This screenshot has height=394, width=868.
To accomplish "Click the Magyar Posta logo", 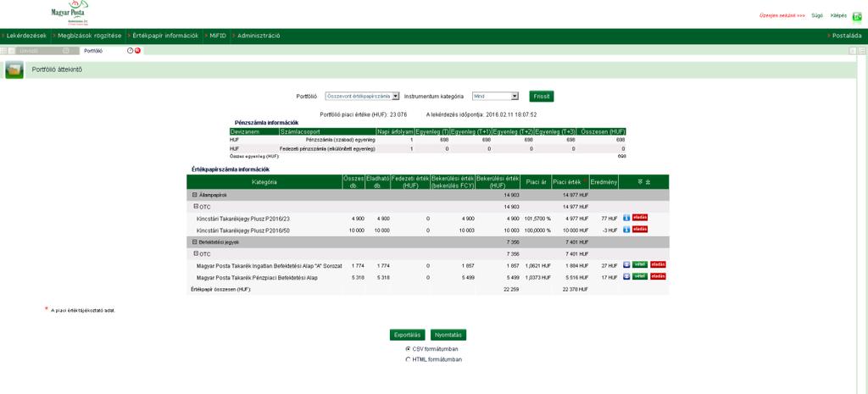I will tap(71, 13).
